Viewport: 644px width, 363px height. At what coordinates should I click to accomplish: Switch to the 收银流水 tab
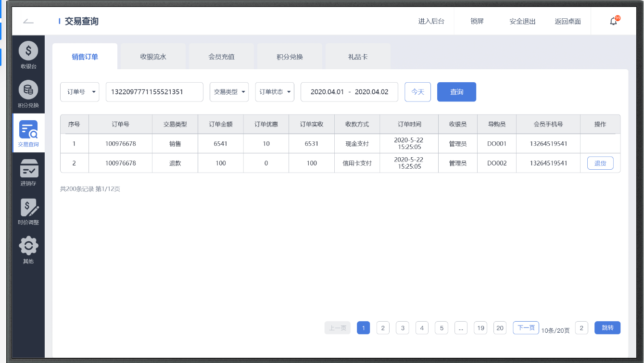153,57
